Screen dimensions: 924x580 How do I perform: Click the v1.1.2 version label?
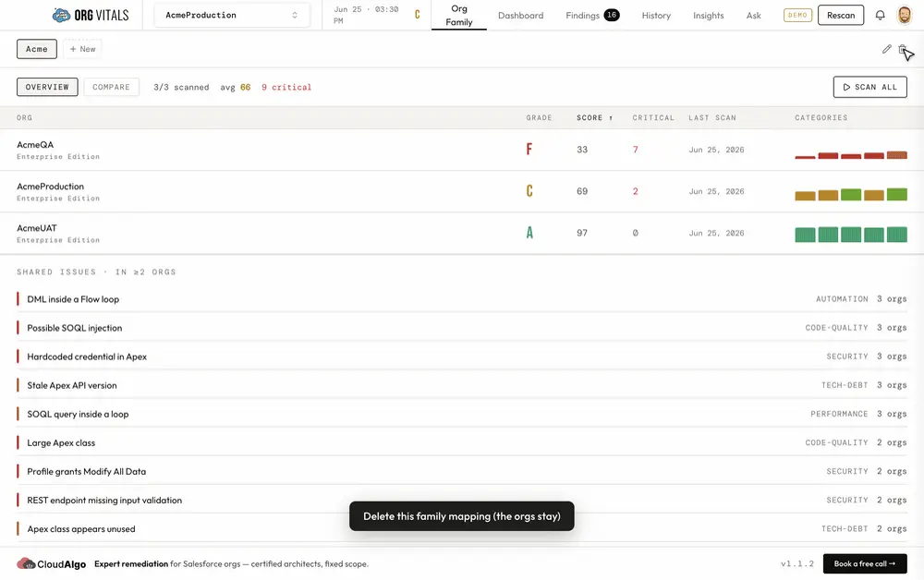pyautogui.click(x=797, y=563)
